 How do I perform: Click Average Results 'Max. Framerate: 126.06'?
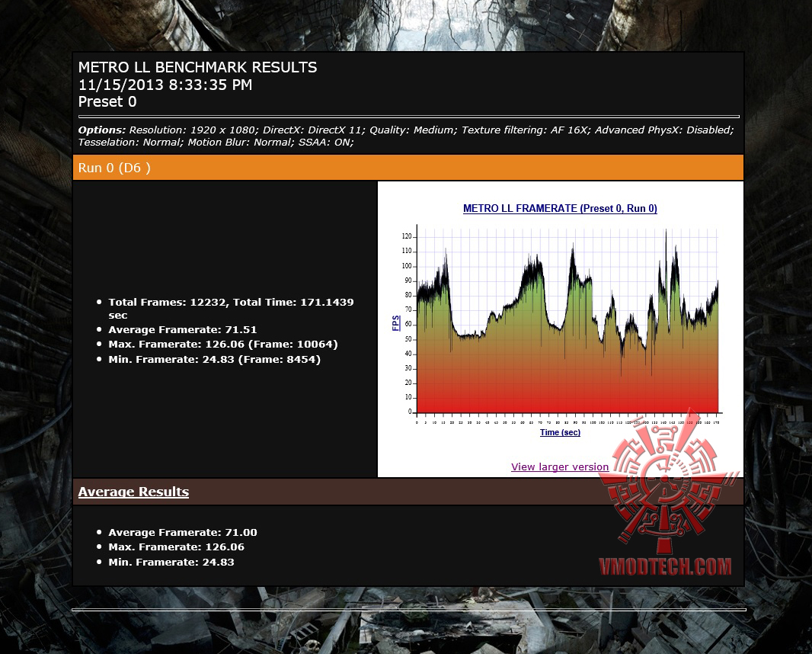[176, 547]
